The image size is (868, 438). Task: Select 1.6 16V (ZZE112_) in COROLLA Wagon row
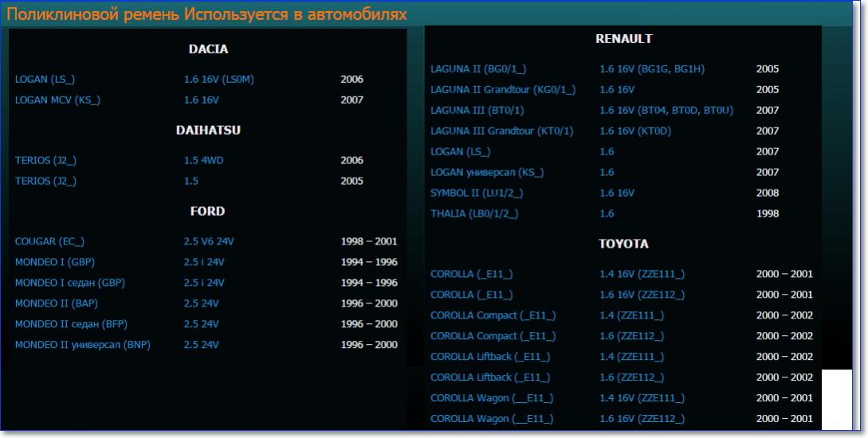[642, 419]
